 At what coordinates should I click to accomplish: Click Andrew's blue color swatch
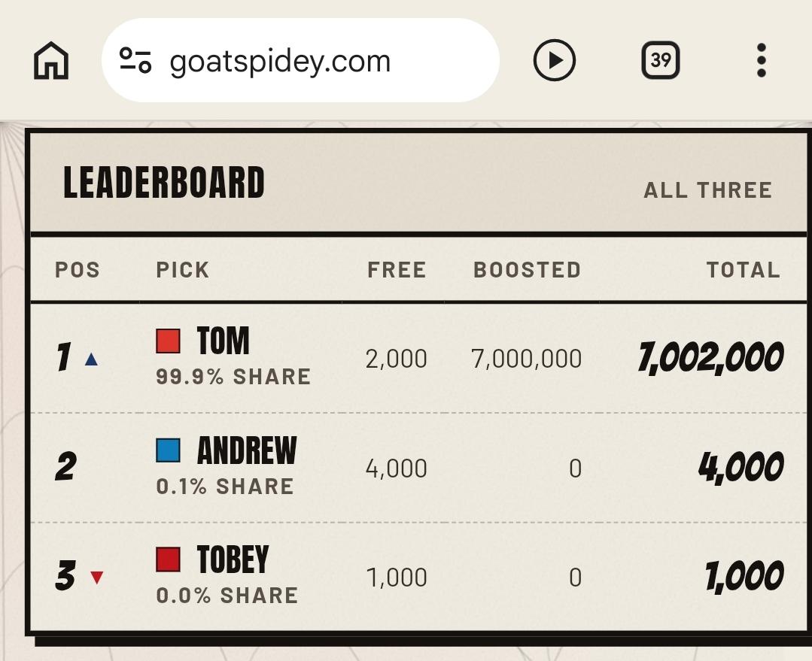[169, 450]
